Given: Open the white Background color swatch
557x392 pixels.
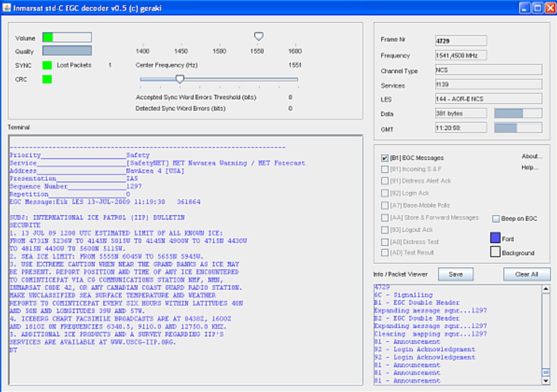Looking at the screenshot, I should pyautogui.click(x=495, y=252).
